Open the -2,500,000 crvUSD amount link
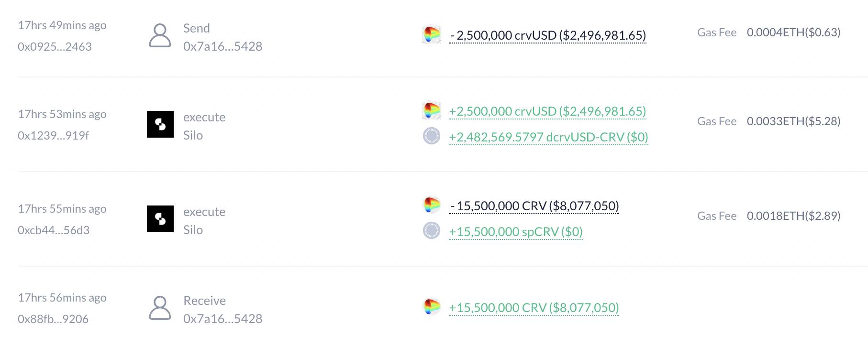The width and height of the screenshot is (868, 346). pyautogui.click(x=548, y=35)
